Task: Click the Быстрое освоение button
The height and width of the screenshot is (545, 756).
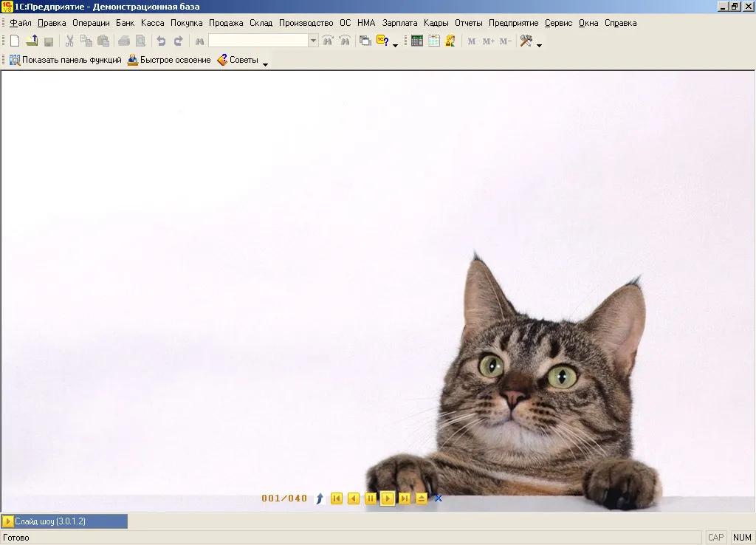Action: pyautogui.click(x=169, y=61)
